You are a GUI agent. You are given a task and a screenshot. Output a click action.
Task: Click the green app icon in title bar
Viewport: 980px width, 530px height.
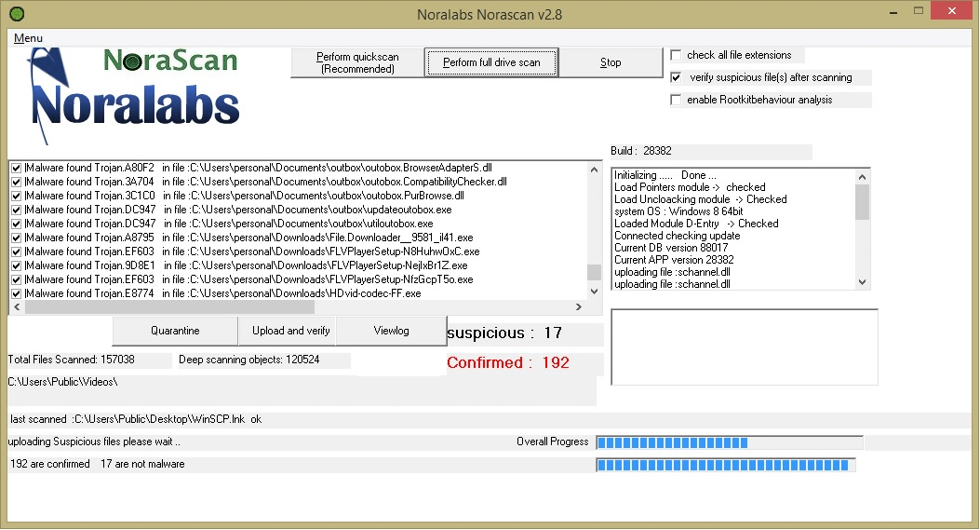click(18, 13)
